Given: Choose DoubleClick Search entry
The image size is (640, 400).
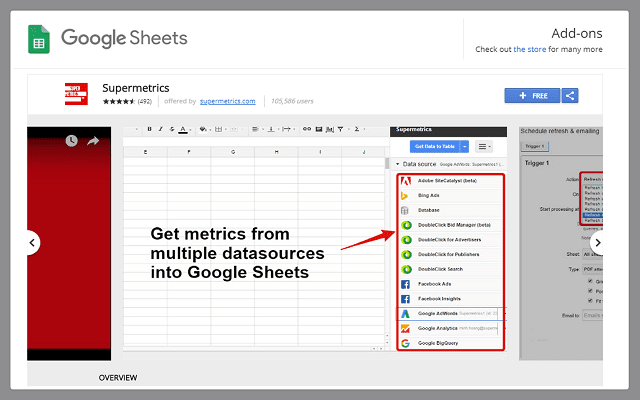Looking at the screenshot, I should tap(451, 269).
